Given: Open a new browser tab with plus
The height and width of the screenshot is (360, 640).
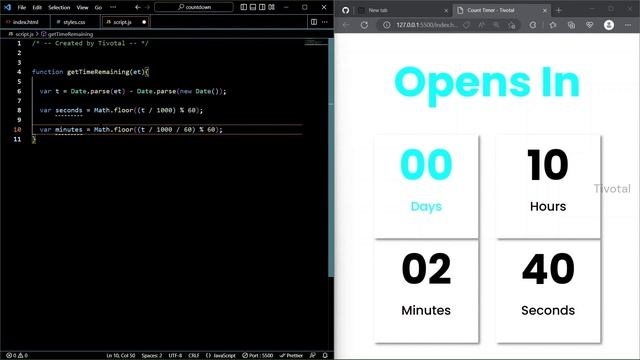Looking at the screenshot, I should (559, 10).
